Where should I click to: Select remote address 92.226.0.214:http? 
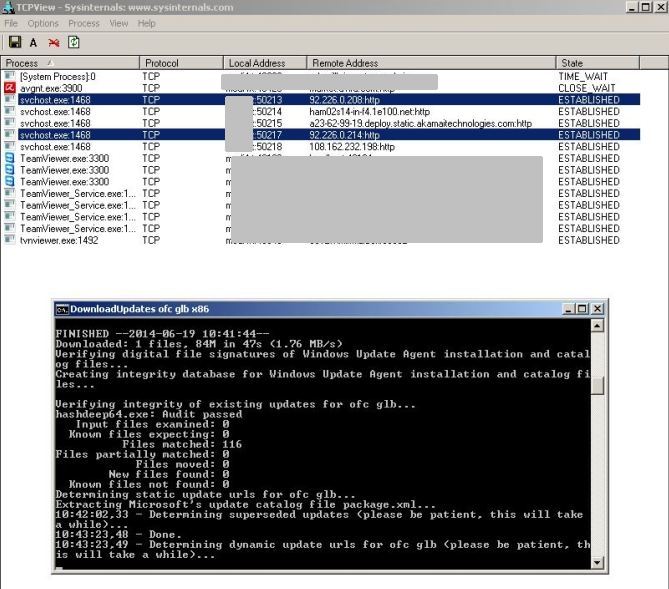tap(344, 135)
